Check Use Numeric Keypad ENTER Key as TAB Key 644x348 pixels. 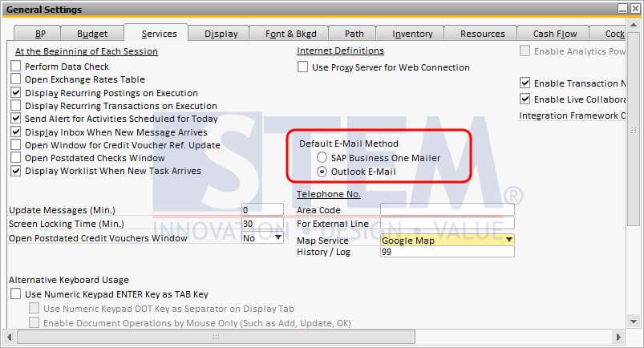pos(15,293)
